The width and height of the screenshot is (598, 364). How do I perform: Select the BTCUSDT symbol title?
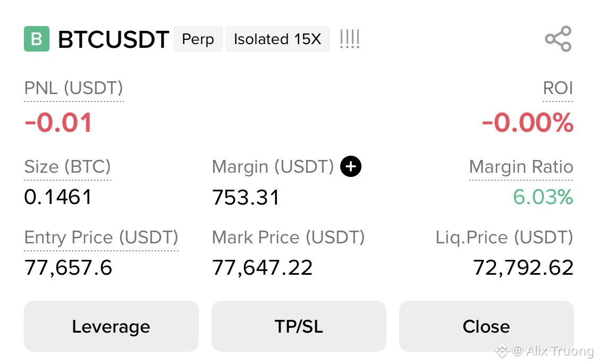[114, 39]
